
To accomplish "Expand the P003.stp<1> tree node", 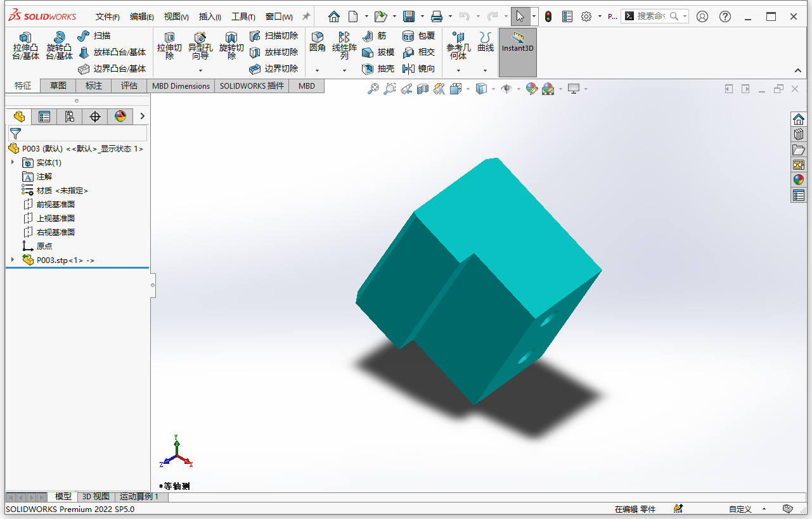I will (x=13, y=260).
